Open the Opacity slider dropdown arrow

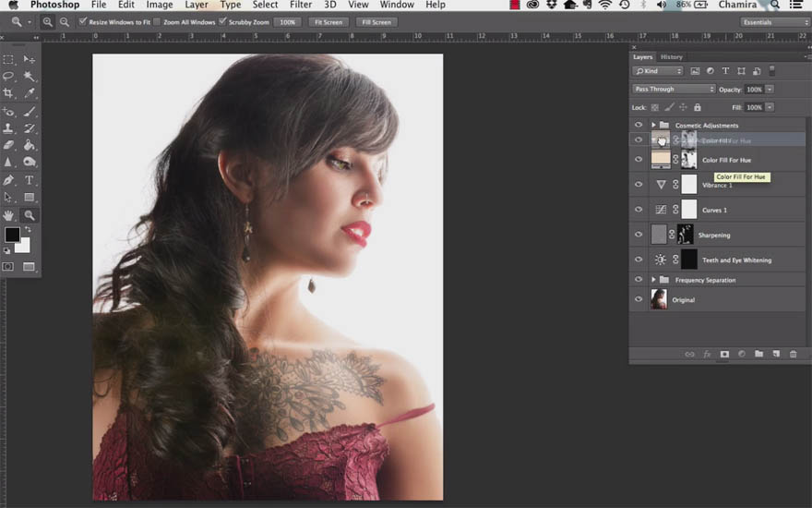click(x=770, y=90)
